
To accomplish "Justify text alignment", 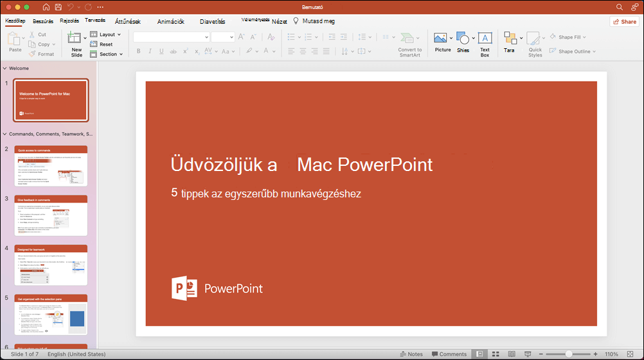I will (x=326, y=51).
